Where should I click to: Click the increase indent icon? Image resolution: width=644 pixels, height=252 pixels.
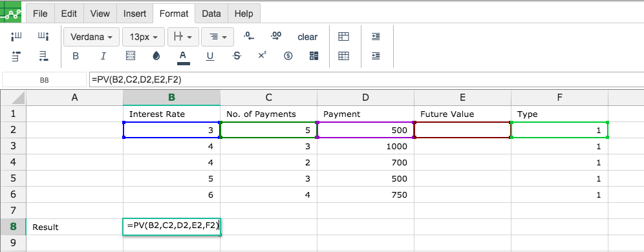(x=376, y=37)
